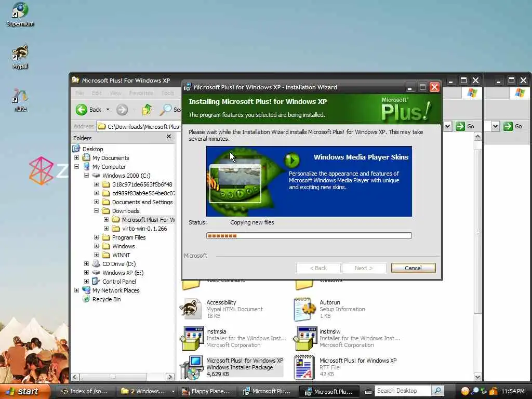The height and width of the screenshot is (399, 532).
Task: Click the Media Player skin preview thumbnail
Action: 235,183
